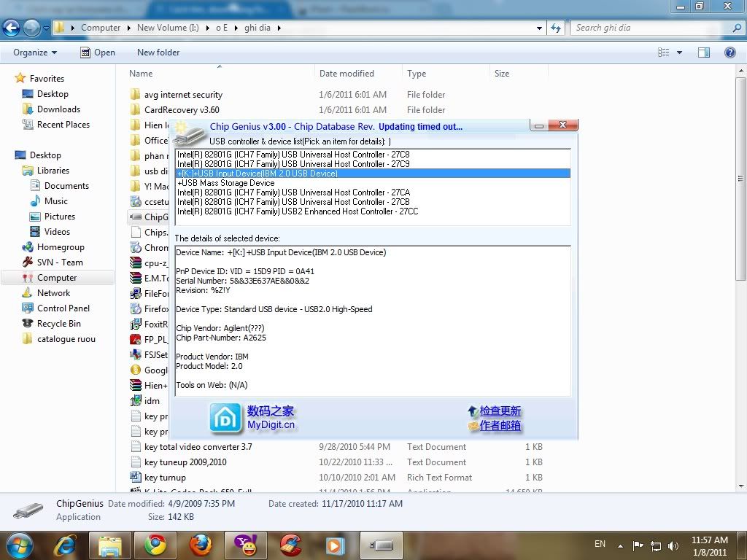Image resolution: width=747 pixels, height=560 pixels.
Task: Click the network tray icon
Action: coord(656,545)
